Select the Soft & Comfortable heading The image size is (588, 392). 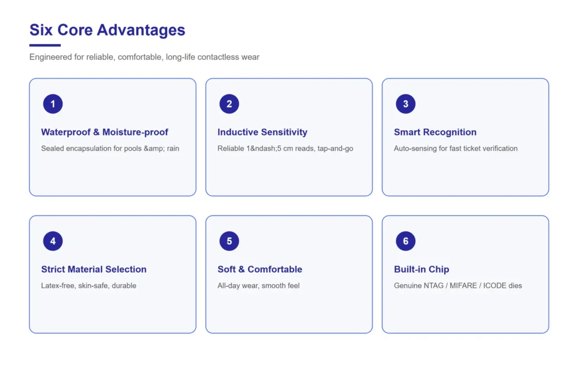(x=260, y=269)
